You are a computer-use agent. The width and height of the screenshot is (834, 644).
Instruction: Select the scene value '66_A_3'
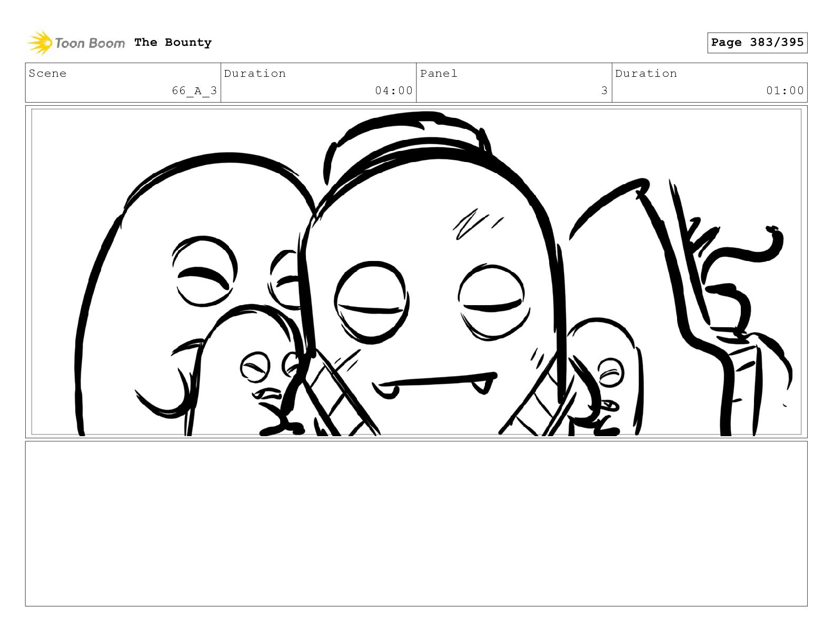coord(194,90)
